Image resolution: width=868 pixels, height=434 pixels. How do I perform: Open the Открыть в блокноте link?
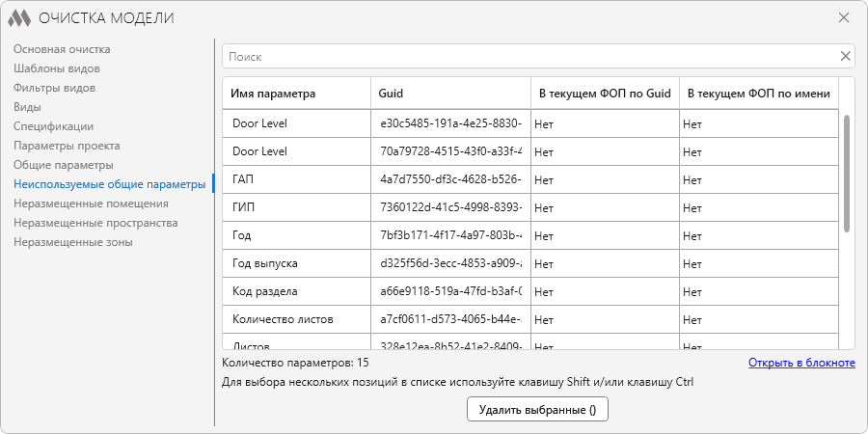pos(801,363)
